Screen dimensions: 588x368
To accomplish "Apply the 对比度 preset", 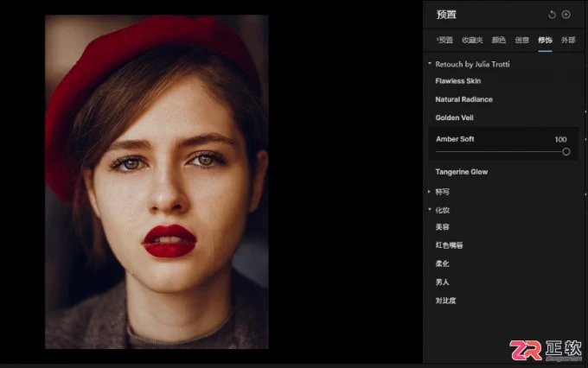I will (445, 301).
